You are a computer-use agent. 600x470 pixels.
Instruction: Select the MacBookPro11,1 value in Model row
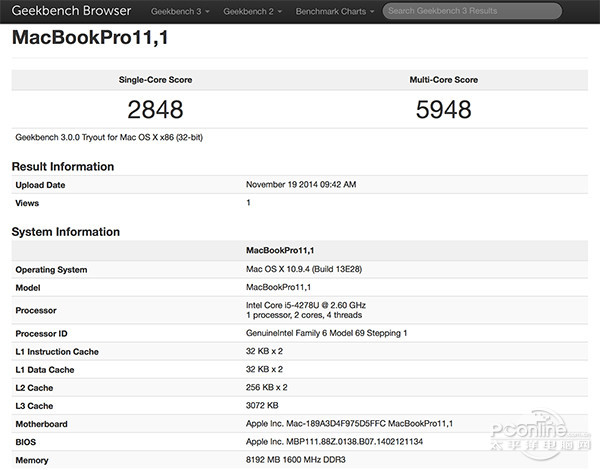point(279,287)
